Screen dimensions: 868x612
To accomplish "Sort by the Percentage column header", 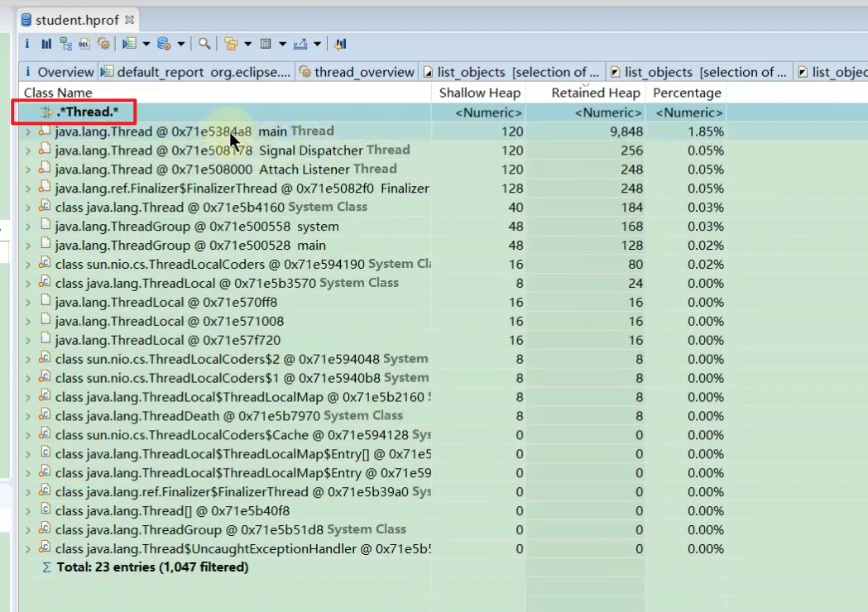I will [687, 93].
